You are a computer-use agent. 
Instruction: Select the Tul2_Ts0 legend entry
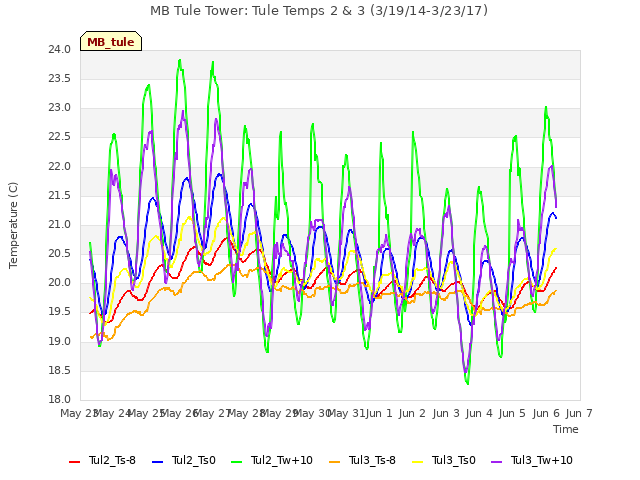point(184,460)
